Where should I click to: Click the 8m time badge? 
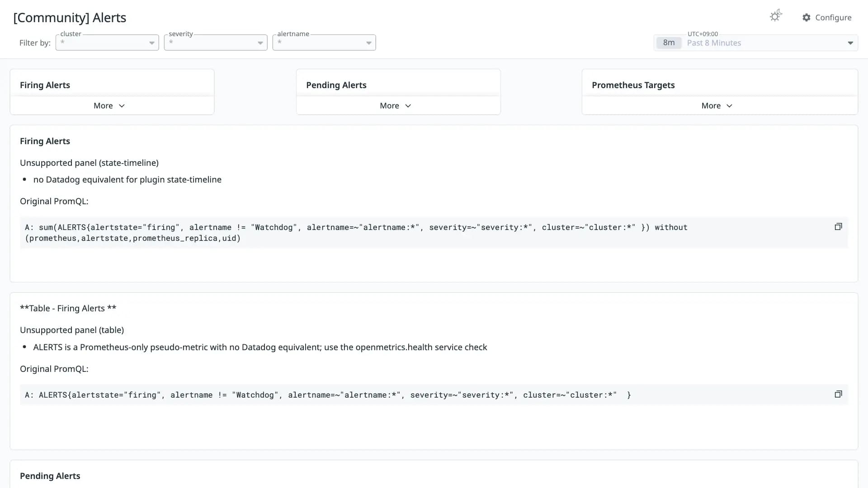(669, 43)
